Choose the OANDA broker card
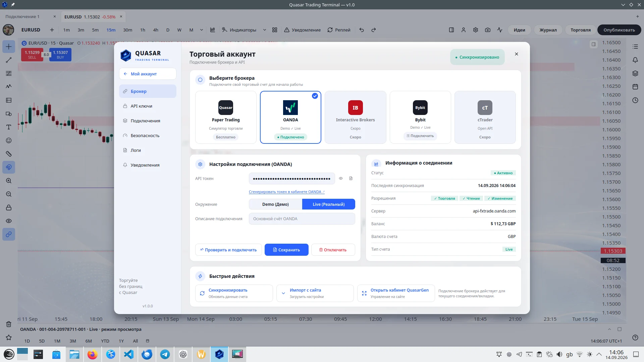The height and width of the screenshot is (362, 644). click(x=290, y=117)
